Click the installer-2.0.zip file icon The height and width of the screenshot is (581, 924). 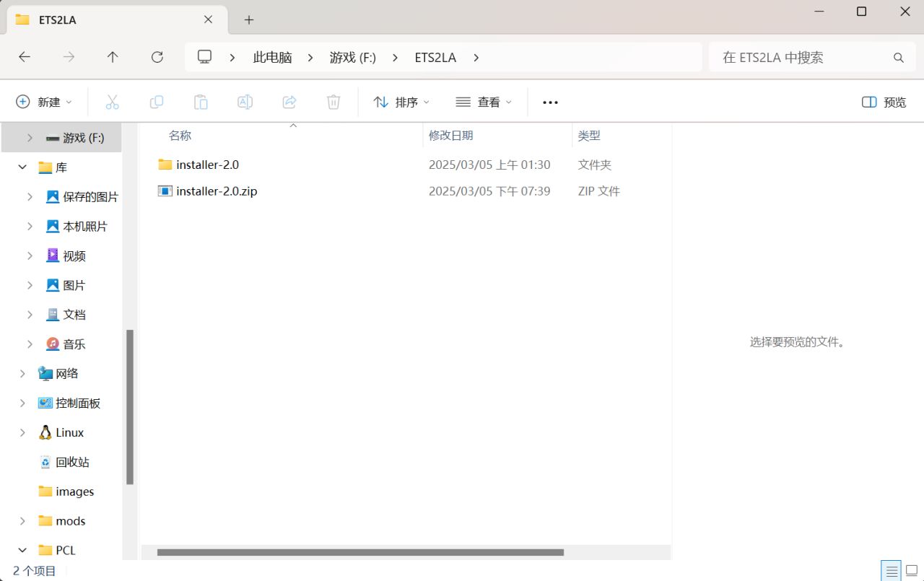tap(165, 191)
